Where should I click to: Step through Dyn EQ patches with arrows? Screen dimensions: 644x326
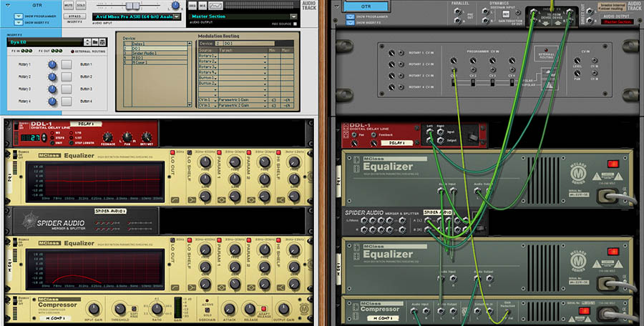87,42
